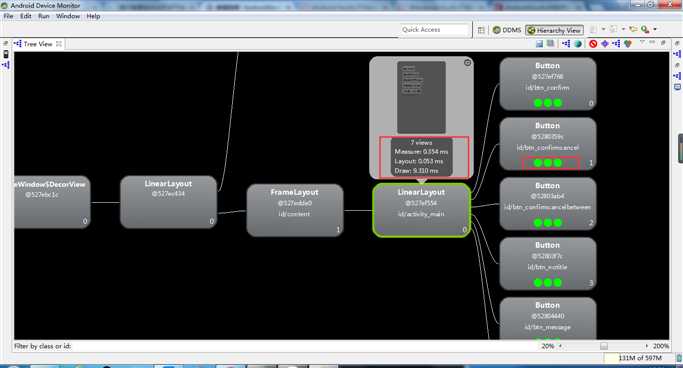Screen dimensions: 683x368
Task: Click the tree icon after the purple icon
Action: point(616,44)
